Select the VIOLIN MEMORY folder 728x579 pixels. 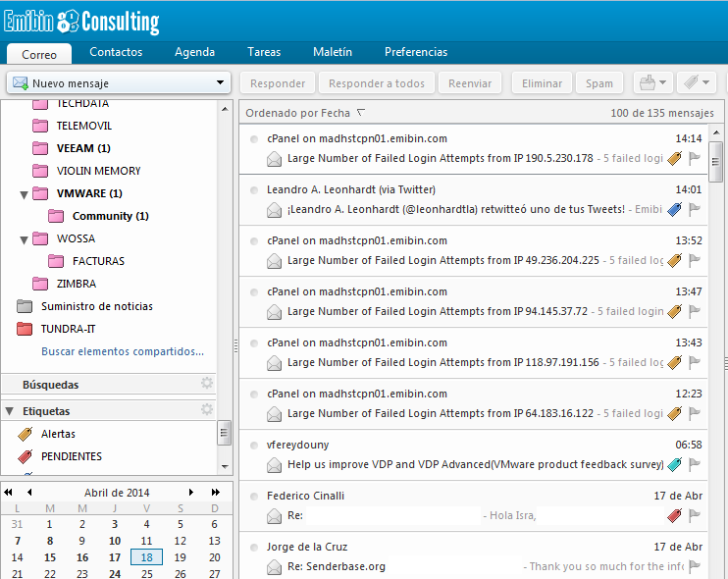point(98,171)
